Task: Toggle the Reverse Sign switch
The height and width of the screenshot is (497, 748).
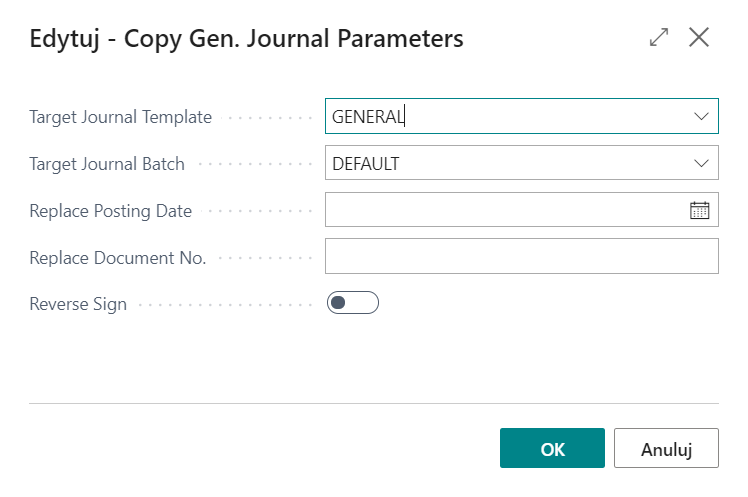Action: [x=353, y=303]
